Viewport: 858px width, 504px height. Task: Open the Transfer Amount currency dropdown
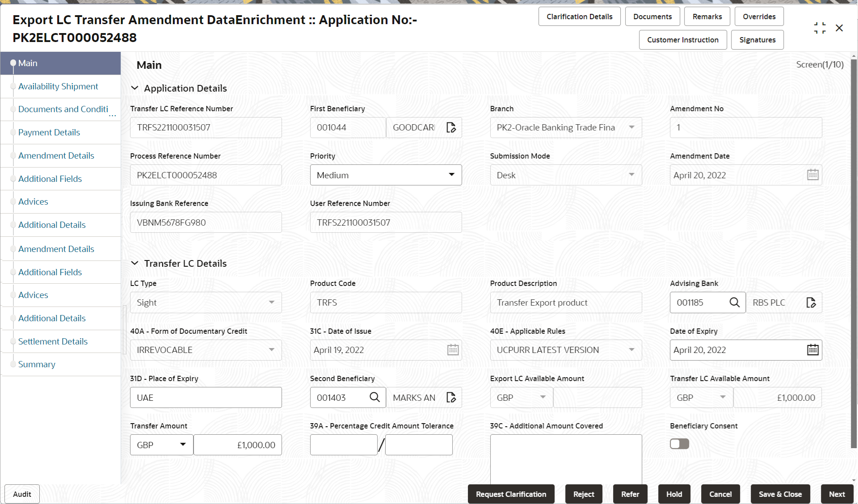182,445
